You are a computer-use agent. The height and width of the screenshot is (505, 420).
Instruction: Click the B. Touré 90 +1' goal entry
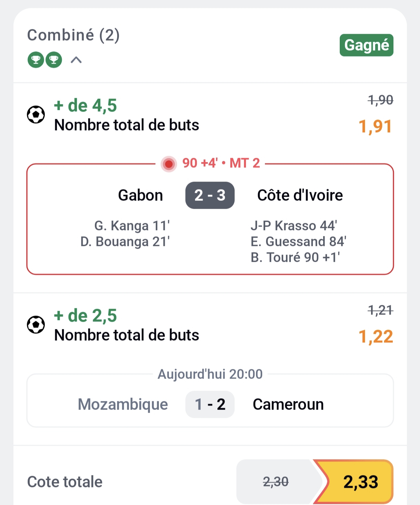click(295, 257)
